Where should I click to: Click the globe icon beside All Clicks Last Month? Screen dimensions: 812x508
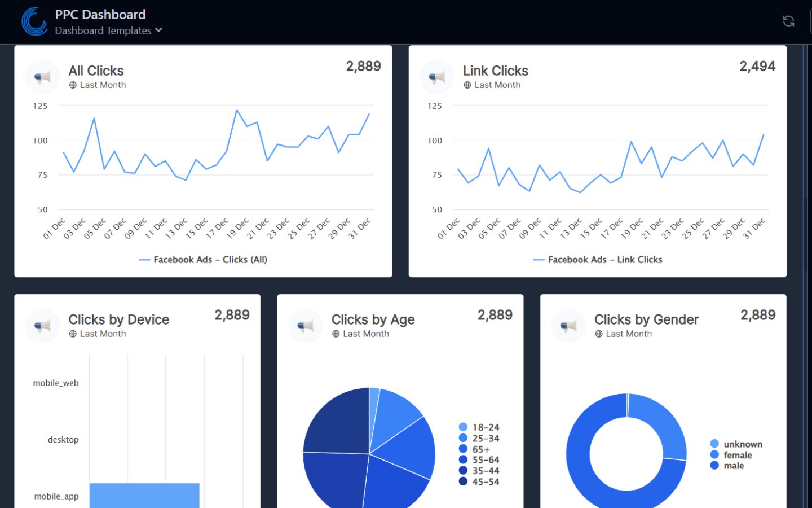73,85
